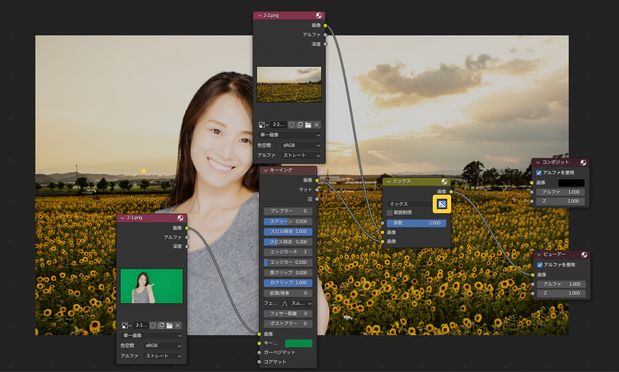Toggle the preview sphere icon on Keying... Mix node header
The height and width of the screenshot is (372, 619).
coord(444,181)
